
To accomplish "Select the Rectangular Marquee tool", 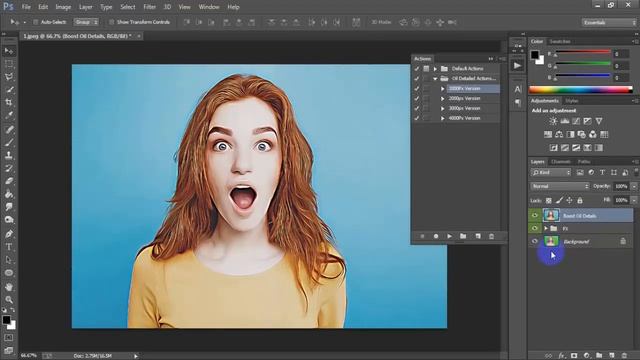I will pos(9,64).
